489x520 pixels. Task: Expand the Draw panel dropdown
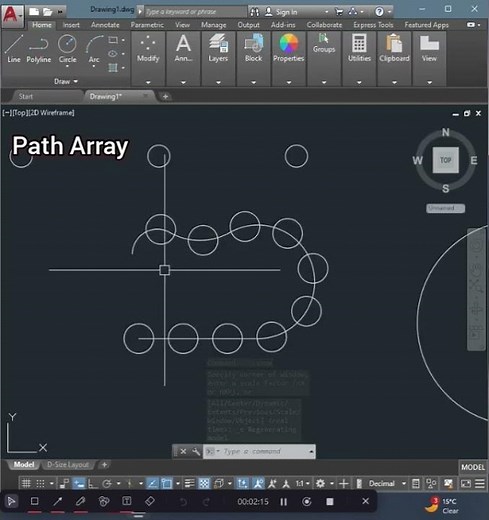point(66,81)
